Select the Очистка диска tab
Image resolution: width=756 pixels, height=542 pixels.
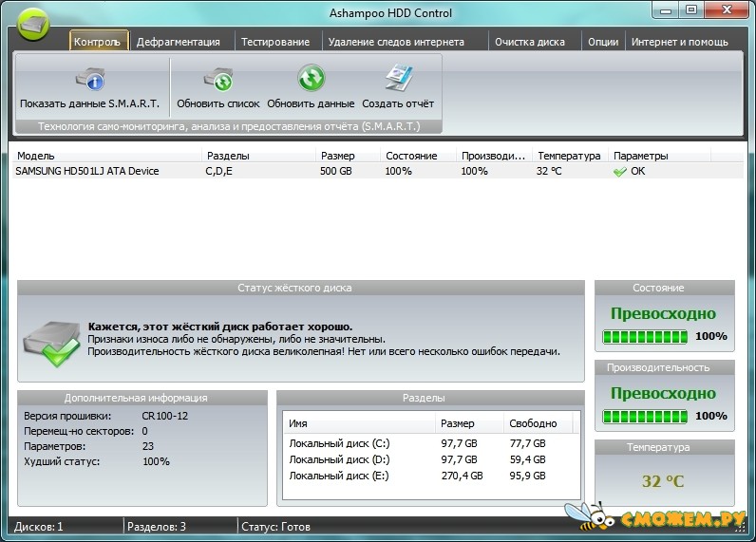(x=529, y=42)
